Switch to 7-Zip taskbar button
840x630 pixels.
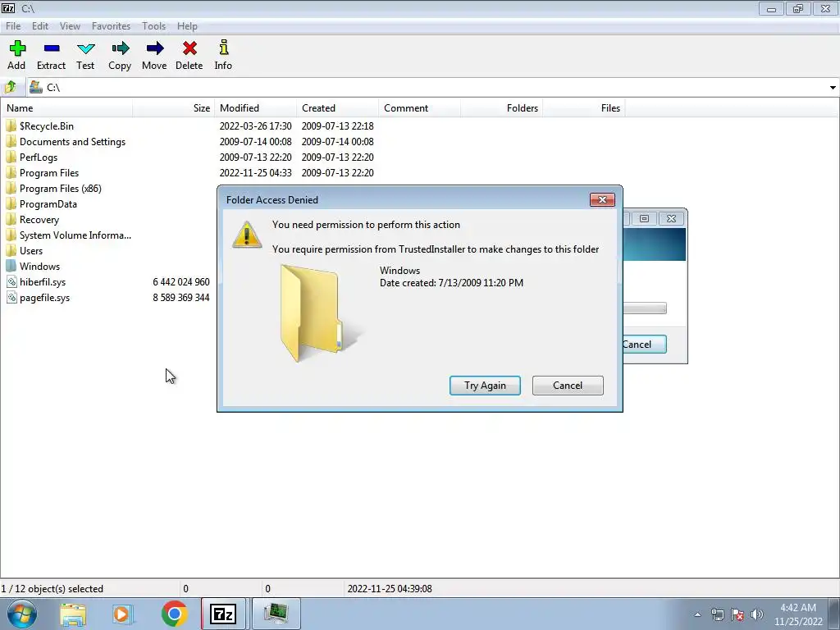click(223, 614)
